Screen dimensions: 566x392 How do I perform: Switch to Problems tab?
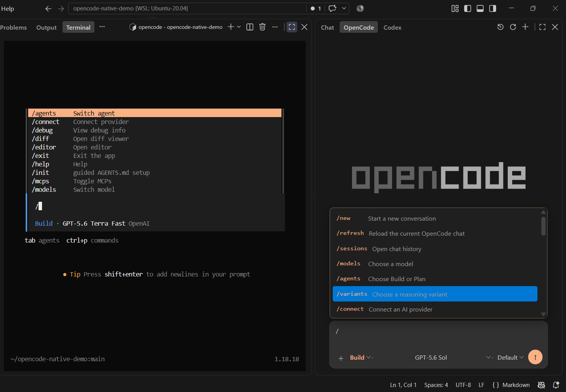click(x=13, y=27)
